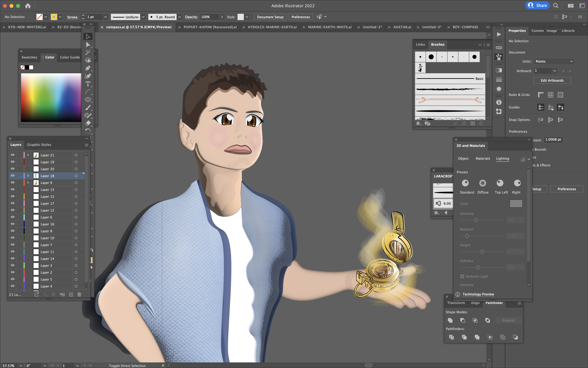Select the Type tool

pyautogui.click(x=88, y=84)
